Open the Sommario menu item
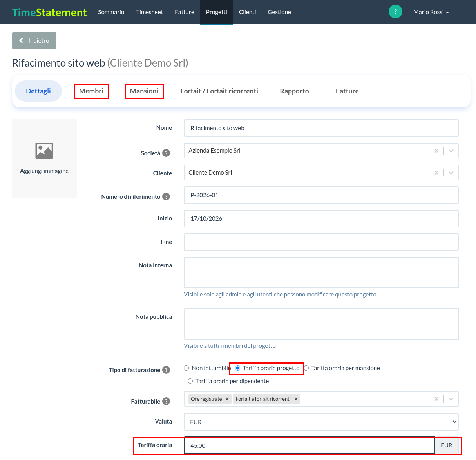 pyautogui.click(x=111, y=12)
